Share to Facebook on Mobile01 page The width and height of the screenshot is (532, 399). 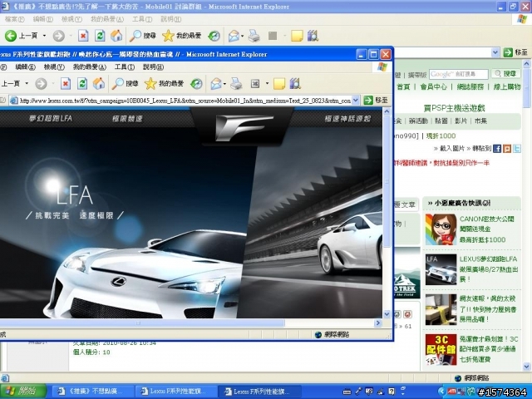point(497,149)
